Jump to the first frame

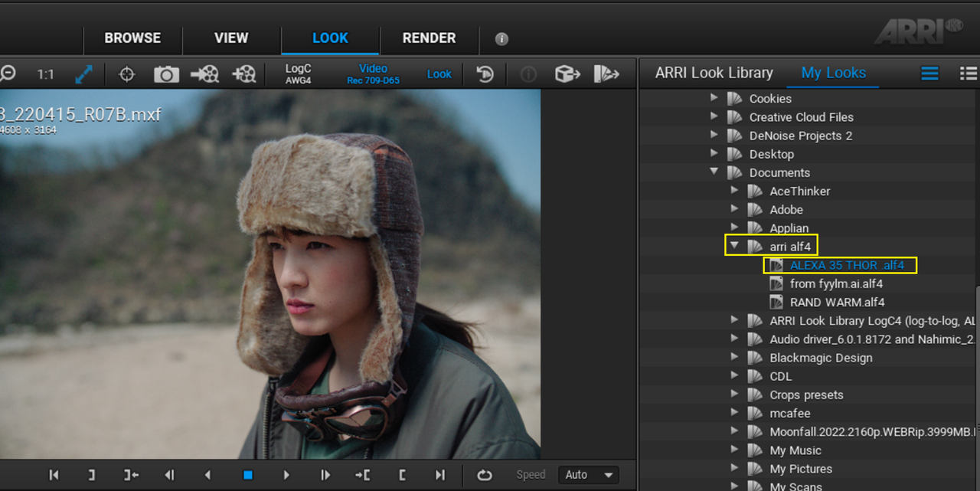click(x=54, y=475)
